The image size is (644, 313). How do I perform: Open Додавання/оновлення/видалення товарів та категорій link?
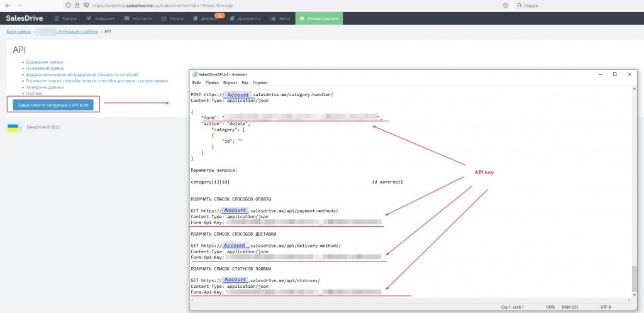(x=82, y=75)
